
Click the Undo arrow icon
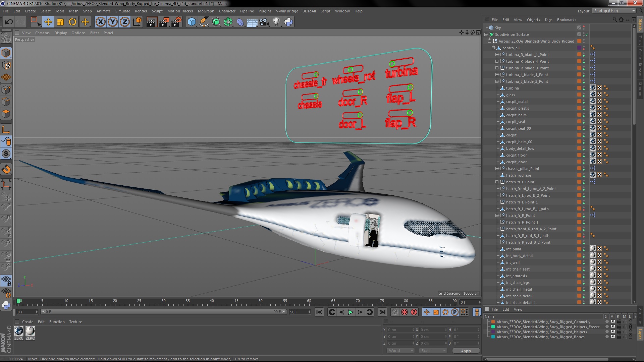click(9, 22)
